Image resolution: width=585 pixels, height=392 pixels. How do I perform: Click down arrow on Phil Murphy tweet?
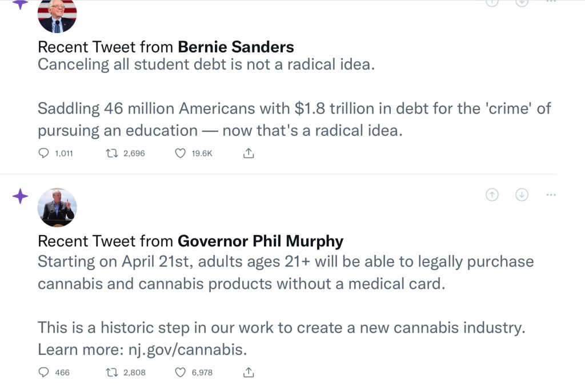pos(522,195)
